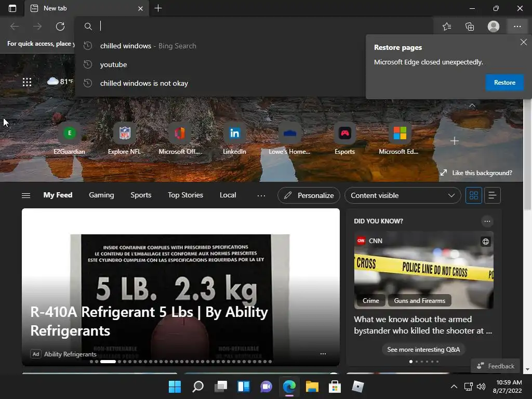The width and height of the screenshot is (532, 399).
Task: Select the Gaming feed tab
Action: [101, 195]
